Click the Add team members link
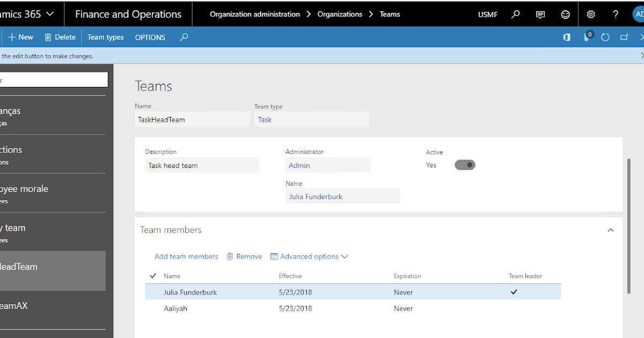 (186, 256)
